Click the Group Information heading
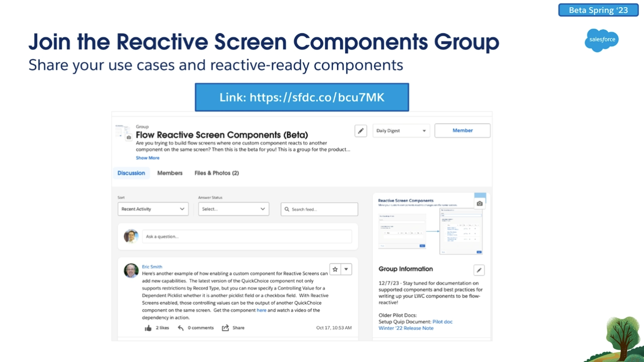The image size is (644, 362). (x=406, y=269)
